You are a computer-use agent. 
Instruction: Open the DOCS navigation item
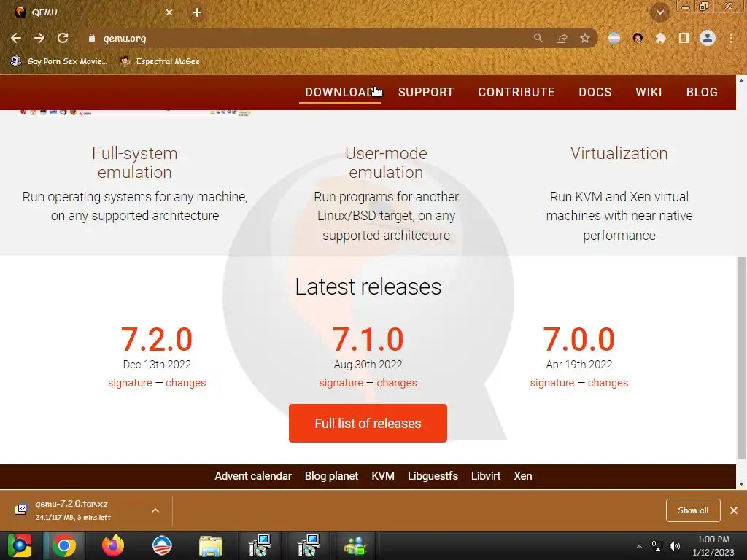pos(595,92)
